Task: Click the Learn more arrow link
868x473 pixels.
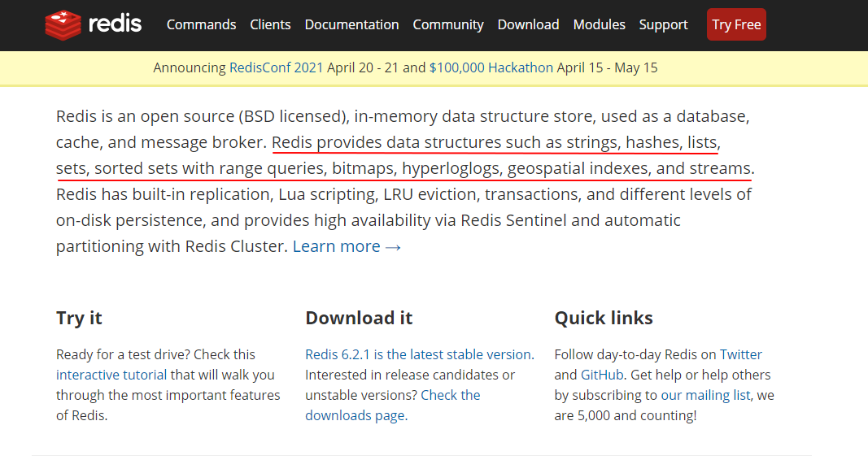Action: [347, 246]
